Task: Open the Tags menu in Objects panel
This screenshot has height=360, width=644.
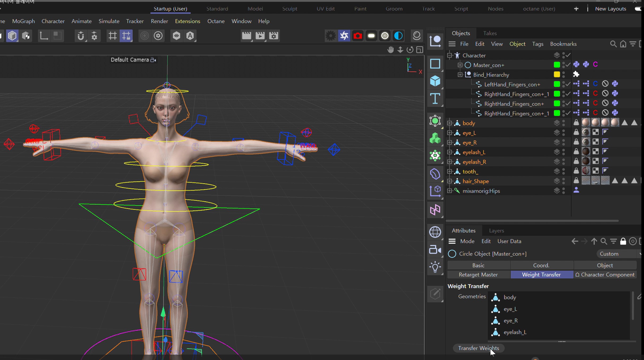Action: point(538,44)
